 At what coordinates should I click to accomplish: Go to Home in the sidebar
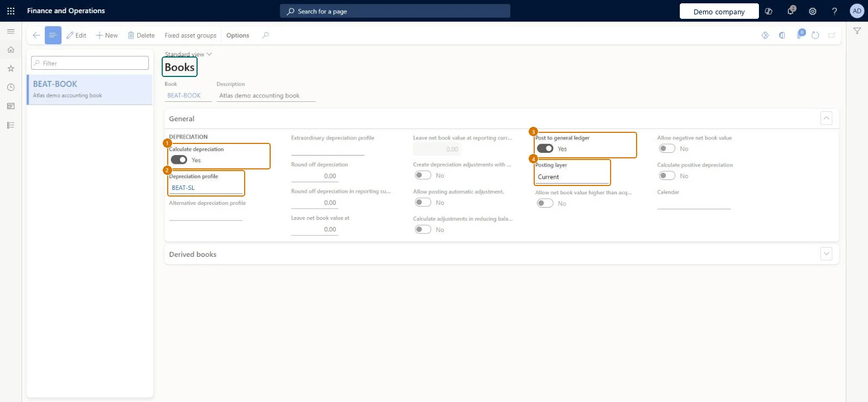pos(11,50)
